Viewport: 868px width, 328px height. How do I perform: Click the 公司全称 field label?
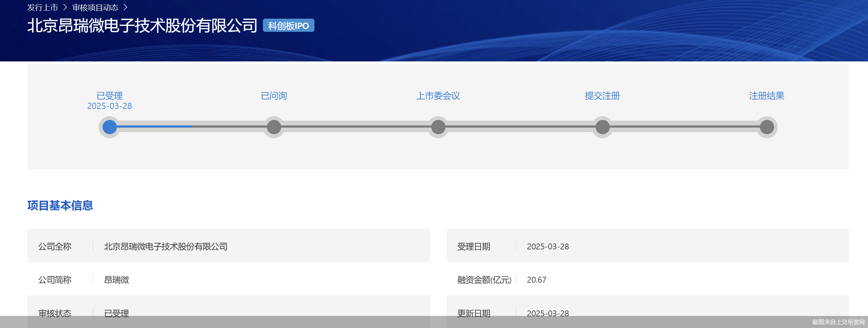pos(55,246)
